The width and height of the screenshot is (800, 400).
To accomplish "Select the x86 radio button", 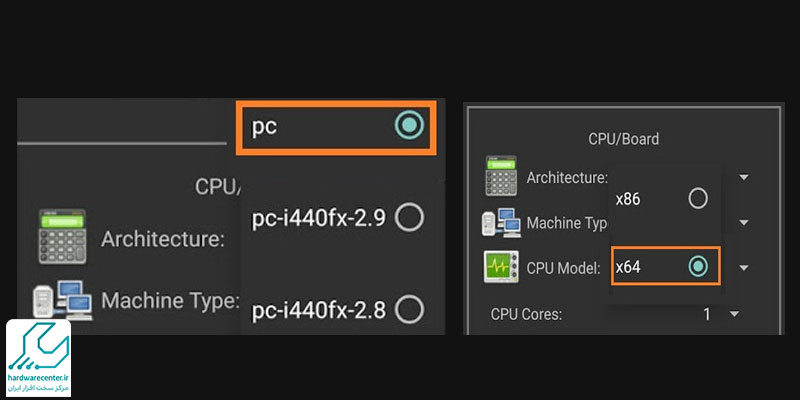I will click(698, 198).
